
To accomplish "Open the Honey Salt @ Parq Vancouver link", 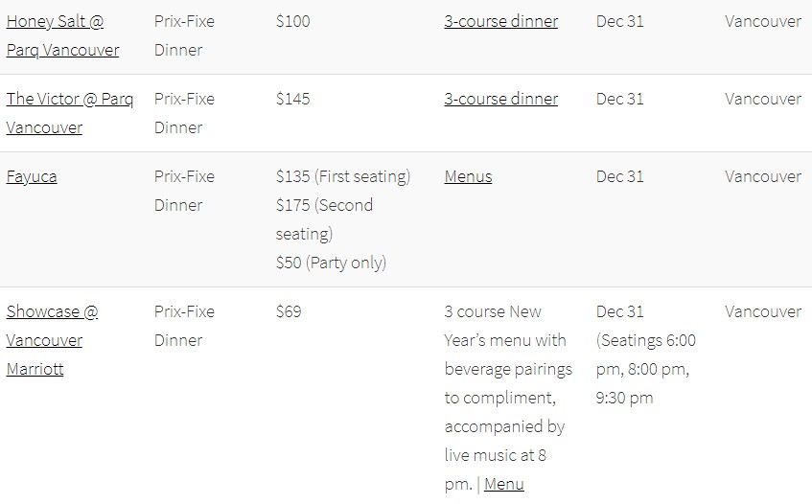I will pos(62,35).
